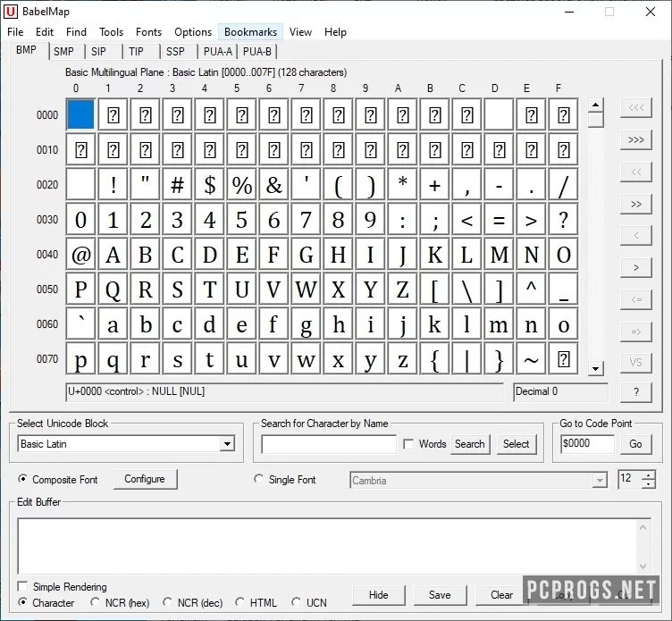Select the digit 7 character cell

[306, 220]
